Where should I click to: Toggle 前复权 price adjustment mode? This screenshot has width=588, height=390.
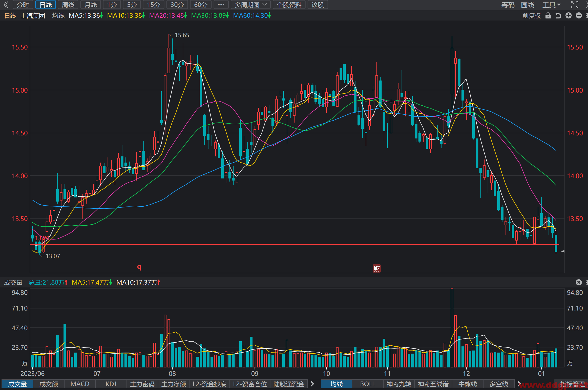tap(531, 16)
